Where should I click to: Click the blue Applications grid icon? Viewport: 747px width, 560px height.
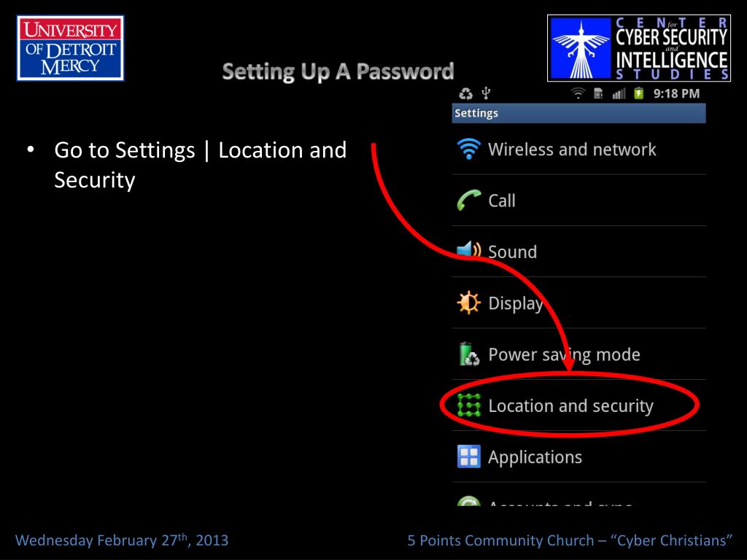point(469,456)
